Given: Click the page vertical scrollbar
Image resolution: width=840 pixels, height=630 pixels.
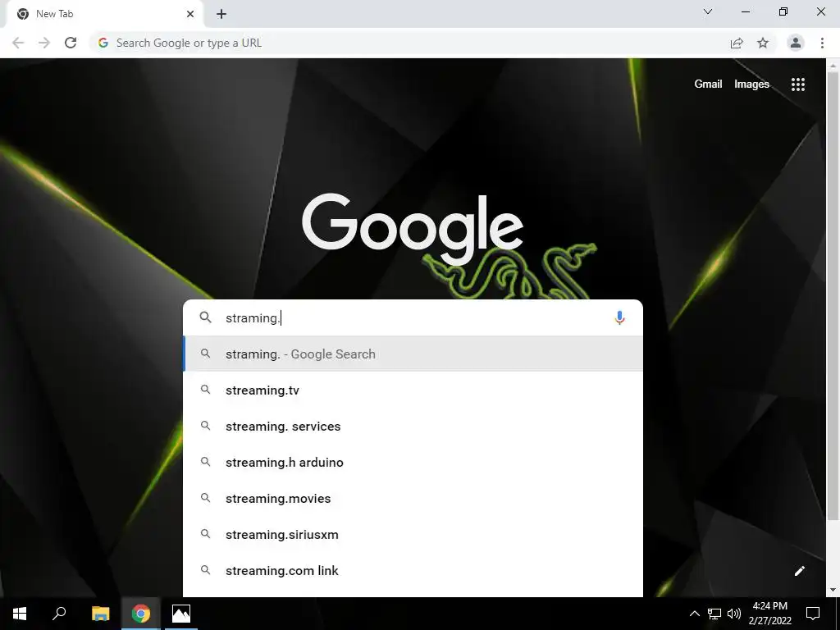Looking at the screenshot, I should tap(833, 294).
